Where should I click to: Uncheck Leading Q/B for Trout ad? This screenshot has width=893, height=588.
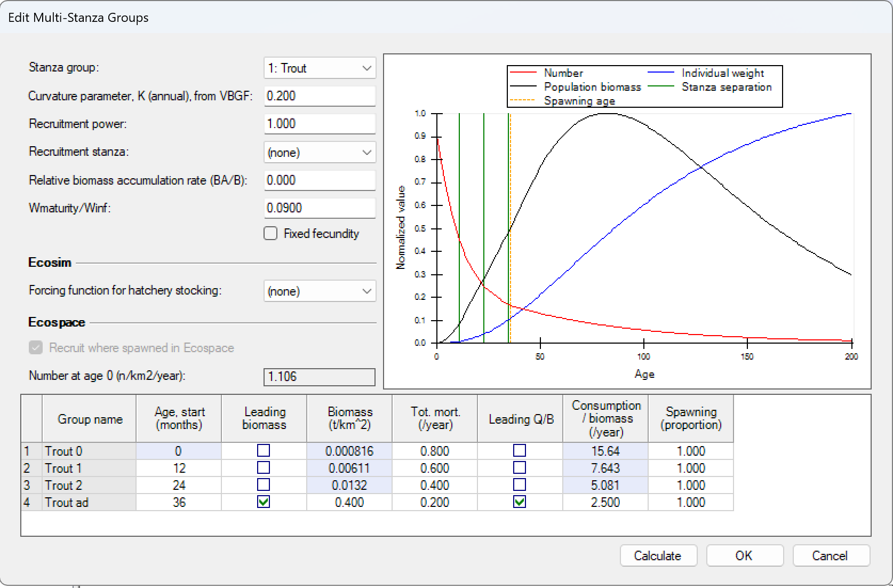pos(519,502)
